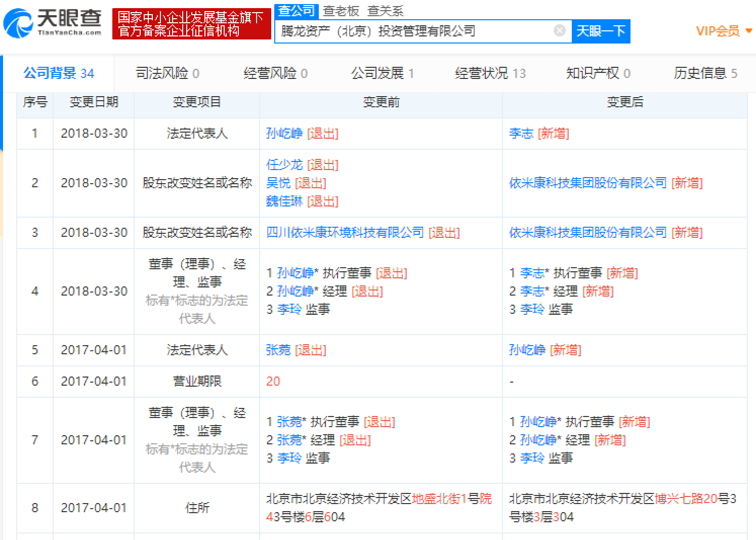756x540 pixels.
Task: Switch to the 查老板 search tab
Action: coord(341,11)
